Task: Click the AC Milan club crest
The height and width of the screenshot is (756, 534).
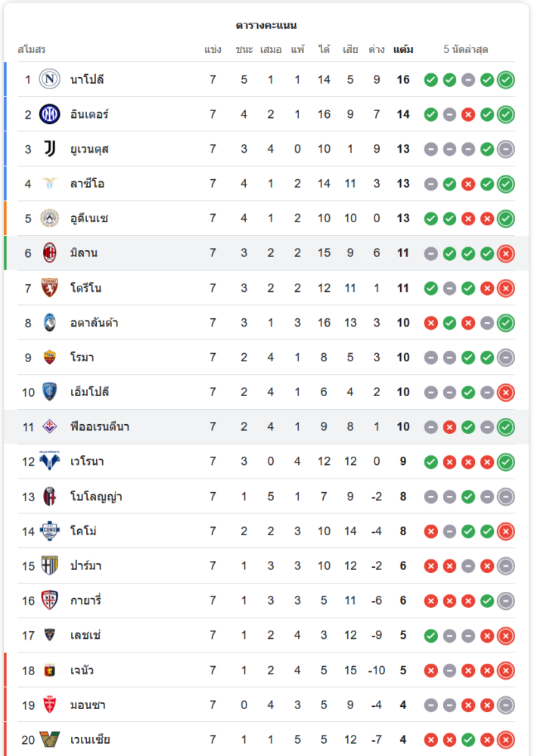Action: (50, 253)
